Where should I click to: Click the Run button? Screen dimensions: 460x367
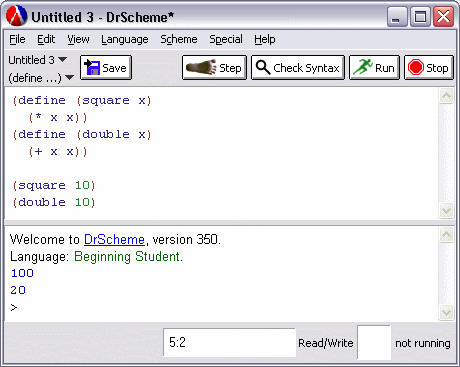(374, 68)
